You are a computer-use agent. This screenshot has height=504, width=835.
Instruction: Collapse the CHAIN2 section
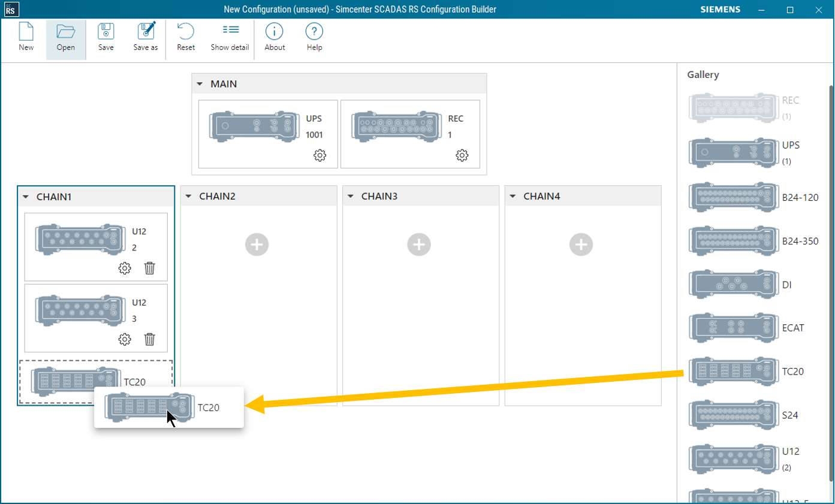pos(188,197)
